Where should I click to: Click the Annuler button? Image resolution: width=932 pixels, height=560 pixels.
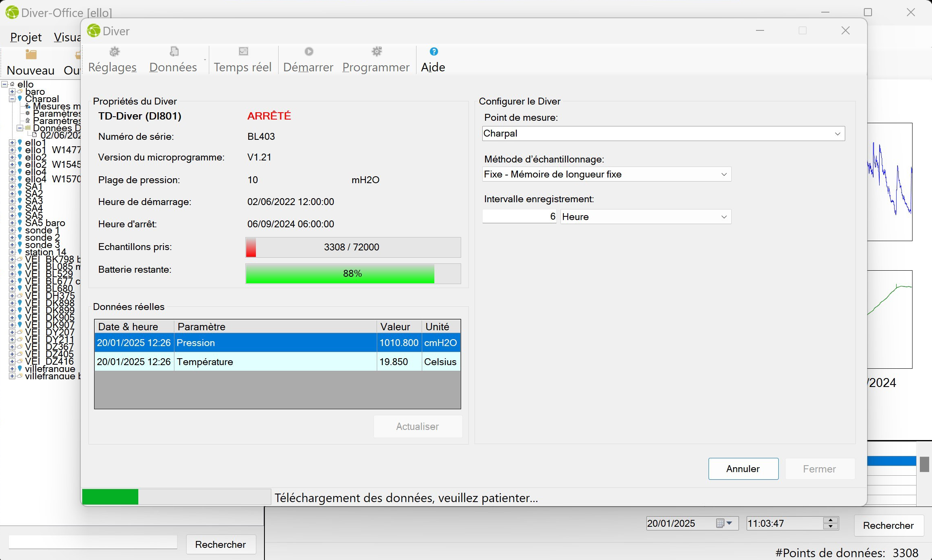pyautogui.click(x=743, y=469)
